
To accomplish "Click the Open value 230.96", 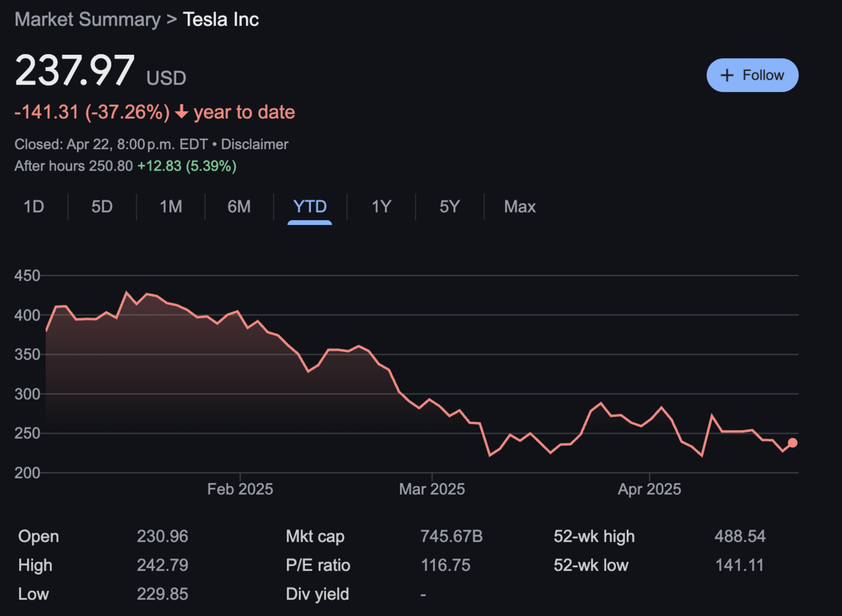I will click(162, 536).
